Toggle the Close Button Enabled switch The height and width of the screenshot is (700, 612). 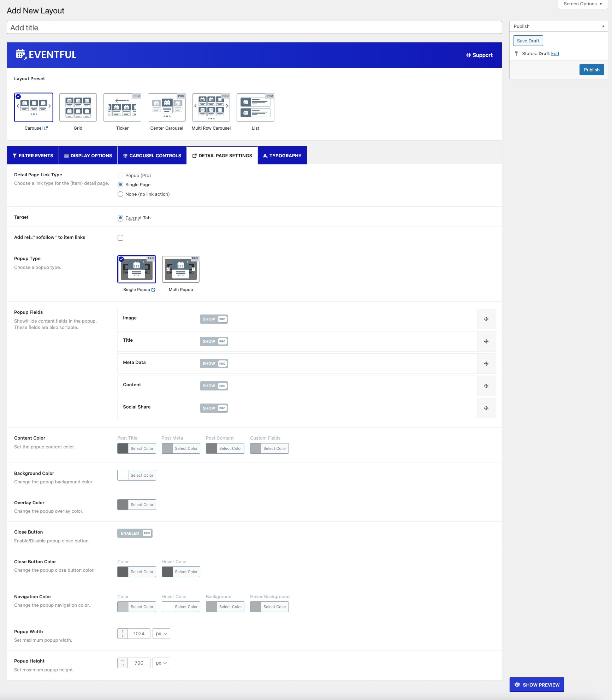(135, 533)
